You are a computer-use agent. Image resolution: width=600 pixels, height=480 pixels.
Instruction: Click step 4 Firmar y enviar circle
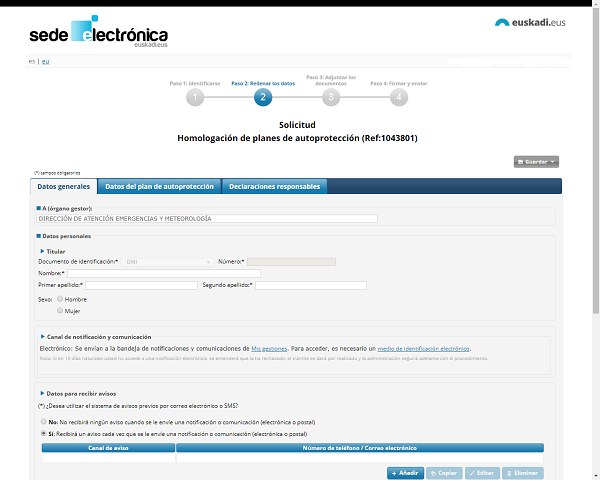[399, 97]
